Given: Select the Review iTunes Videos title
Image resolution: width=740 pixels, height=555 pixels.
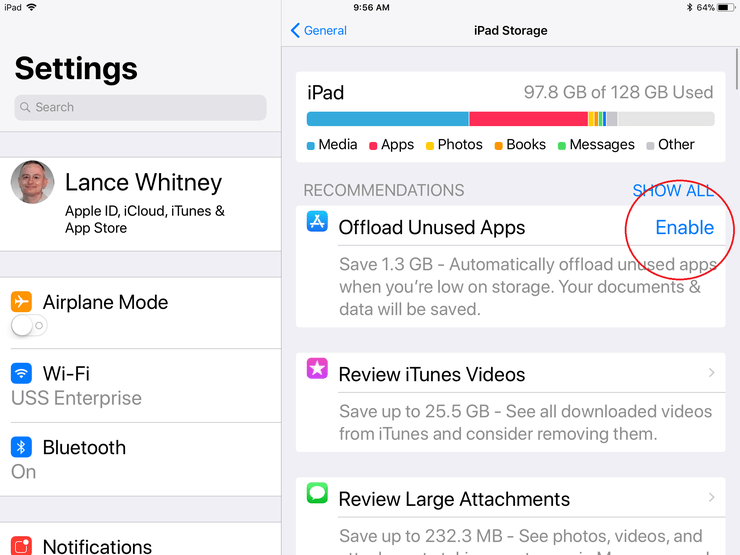Looking at the screenshot, I should (432, 375).
